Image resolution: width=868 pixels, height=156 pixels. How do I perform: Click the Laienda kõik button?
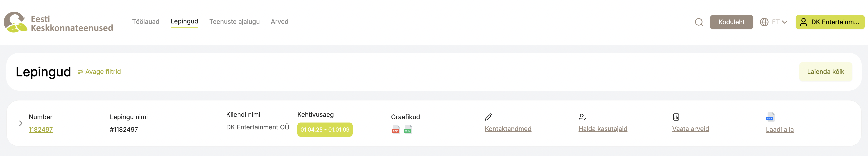coord(825,72)
